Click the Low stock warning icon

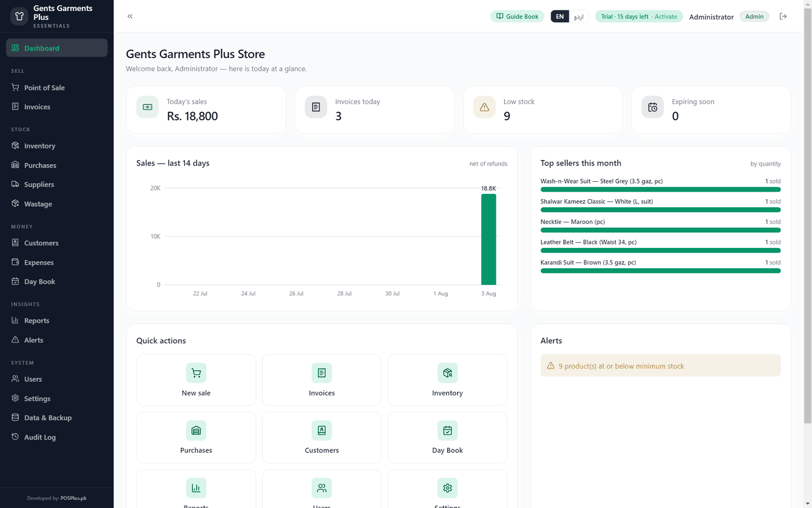pyautogui.click(x=484, y=107)
